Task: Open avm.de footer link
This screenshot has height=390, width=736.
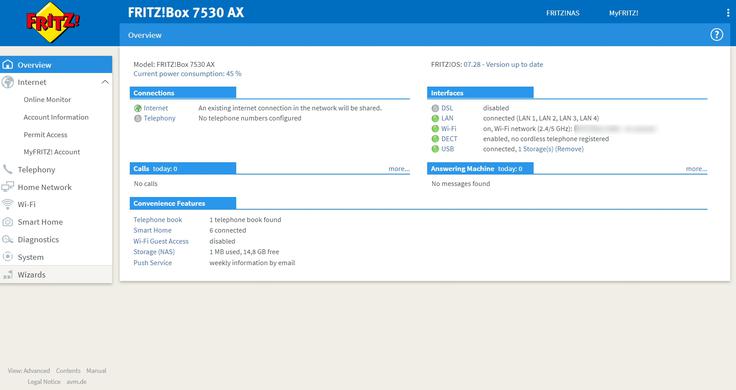Action: pos(77,382)
